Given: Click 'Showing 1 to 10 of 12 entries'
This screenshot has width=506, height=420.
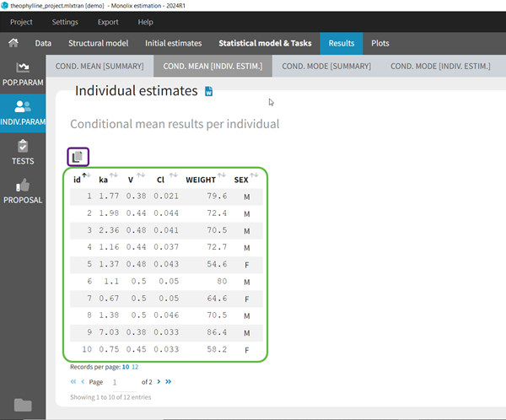Looking at the screenshot, I should [x=110, y=397].
